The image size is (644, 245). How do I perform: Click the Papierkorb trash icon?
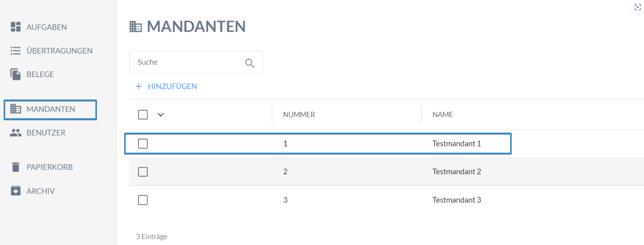15,167
